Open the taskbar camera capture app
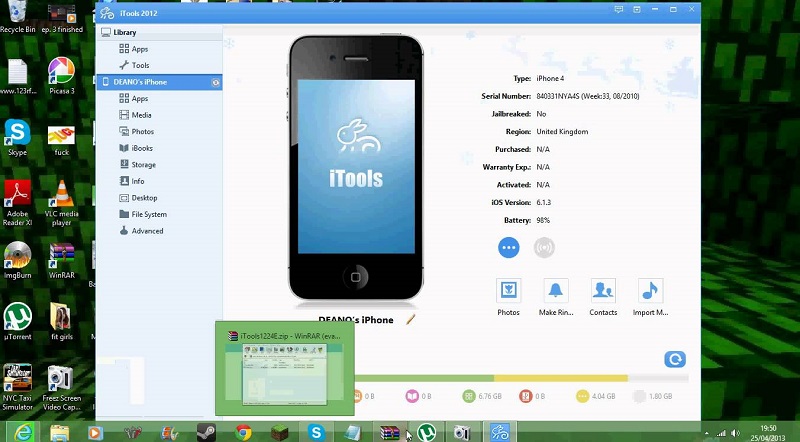 point(462,432)
